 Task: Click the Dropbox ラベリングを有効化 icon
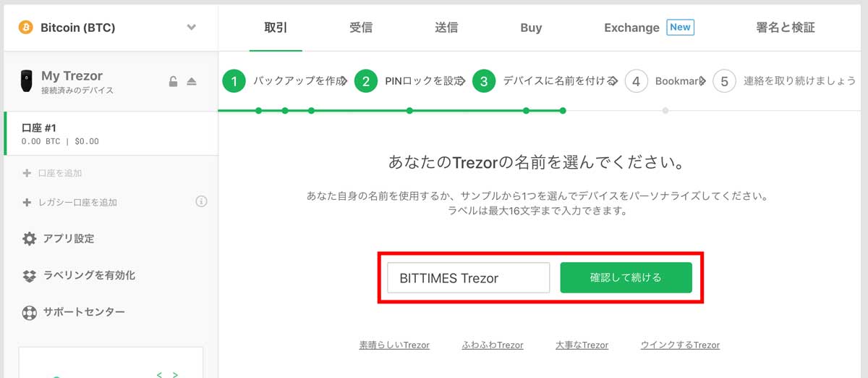pyautogui.click(x=29, y=276)
